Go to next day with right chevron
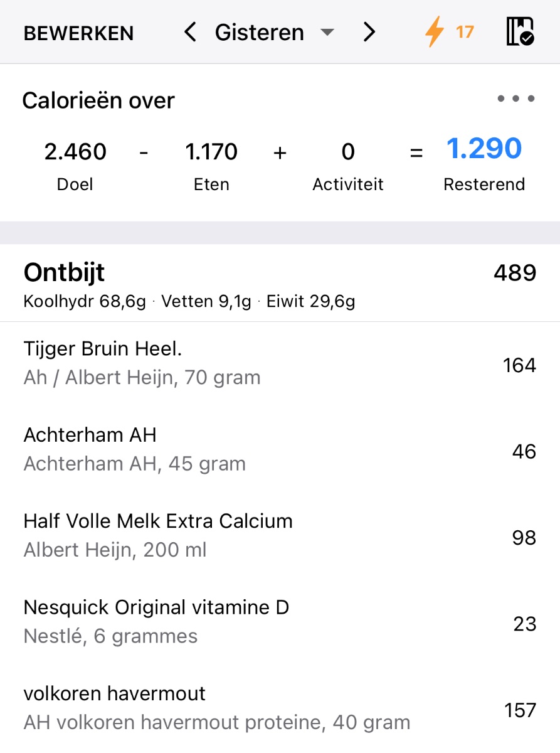The height and width of the screenshot is (753, 560). point(369,32)
